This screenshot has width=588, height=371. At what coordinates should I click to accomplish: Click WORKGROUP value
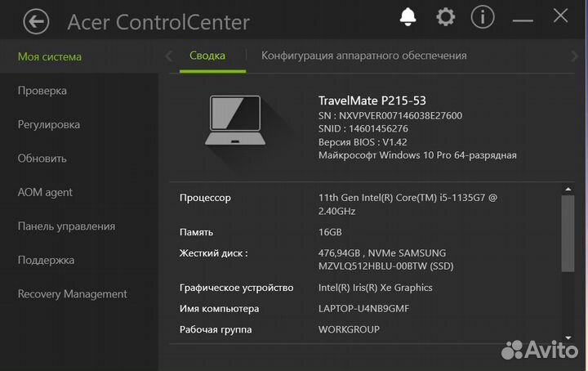(349, 330)
